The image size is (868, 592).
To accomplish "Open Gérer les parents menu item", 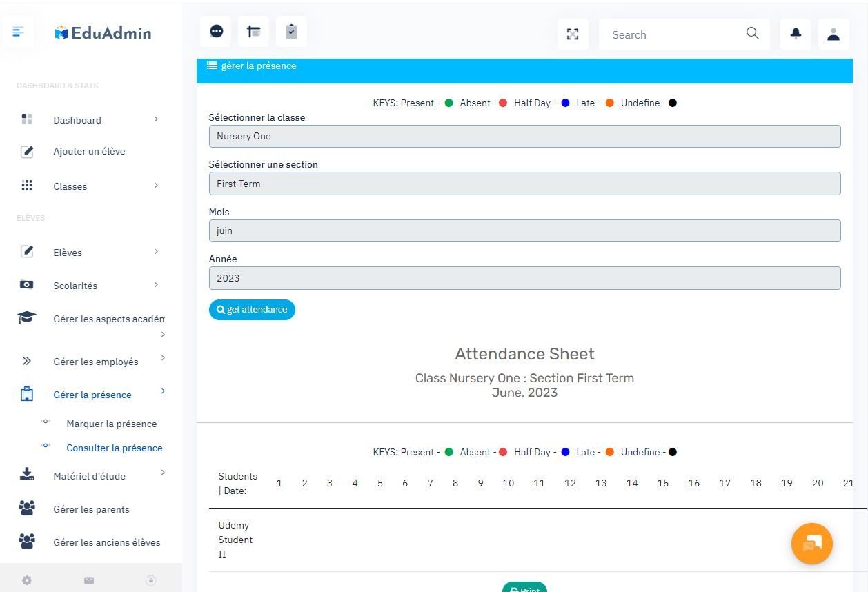I will point(91,509).
